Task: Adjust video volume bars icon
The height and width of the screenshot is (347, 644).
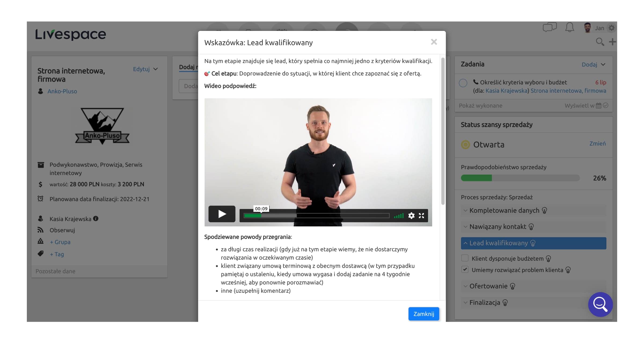Action: 399,216
